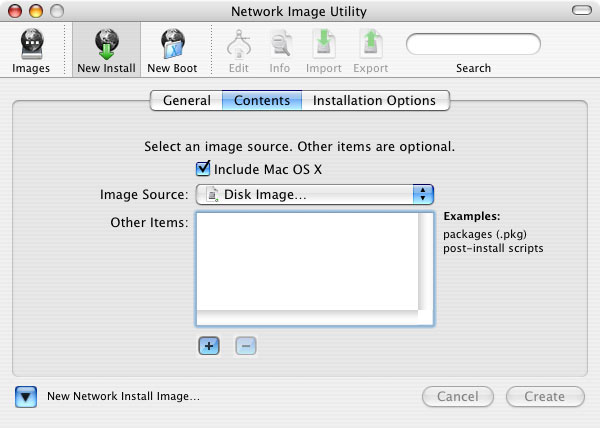Open the Images toolbar icon
The height and width of the screenshot is (428, 600).
pos(31,44)
